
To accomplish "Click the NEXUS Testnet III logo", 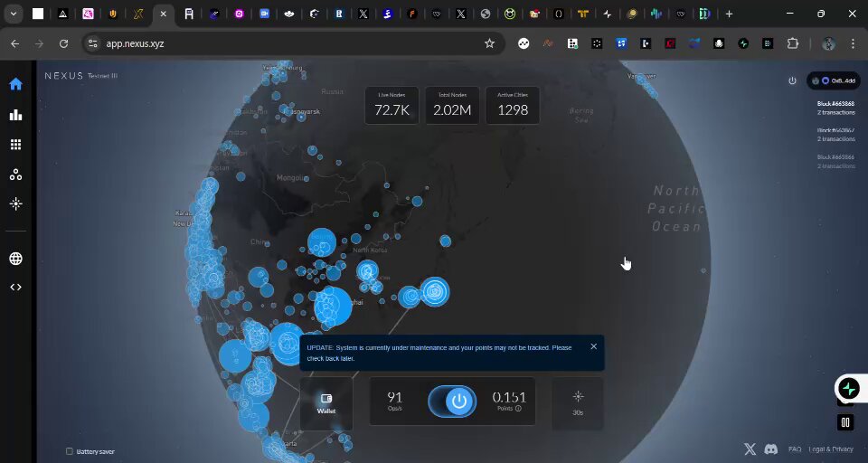I will [80, 76].
